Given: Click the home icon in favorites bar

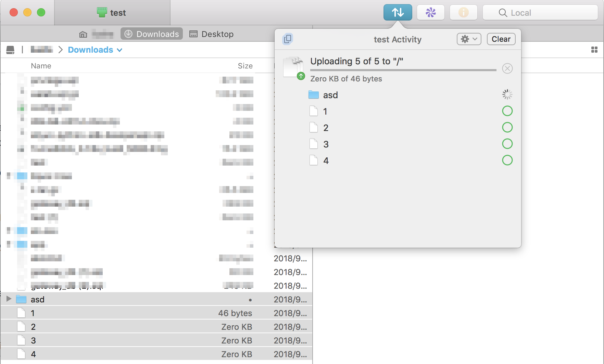Looking at the screenshot, I should [83, 34].
